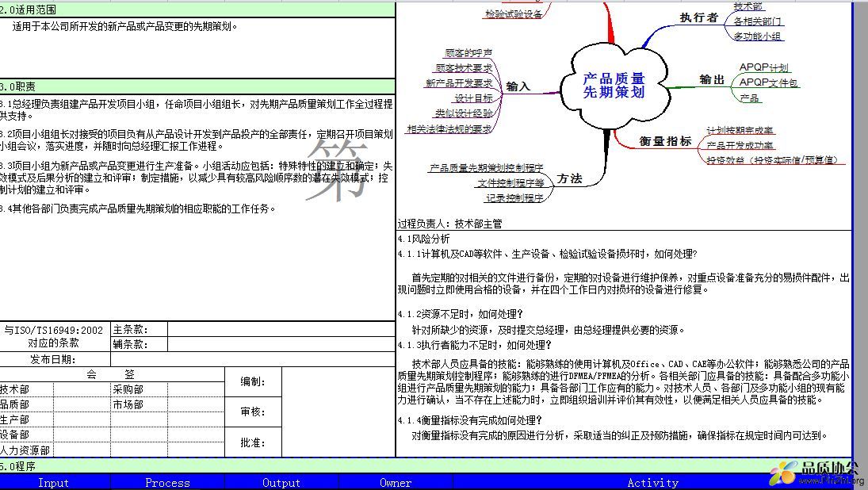Click the paragraph starting 项目小组为新产品或产品变更进行生产准备
868x490 pixels.
pos(197,178)
